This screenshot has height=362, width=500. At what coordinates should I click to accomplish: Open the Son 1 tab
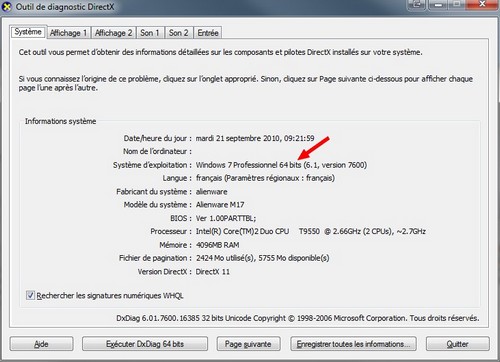pyautogui.click(x=150, y=33)
